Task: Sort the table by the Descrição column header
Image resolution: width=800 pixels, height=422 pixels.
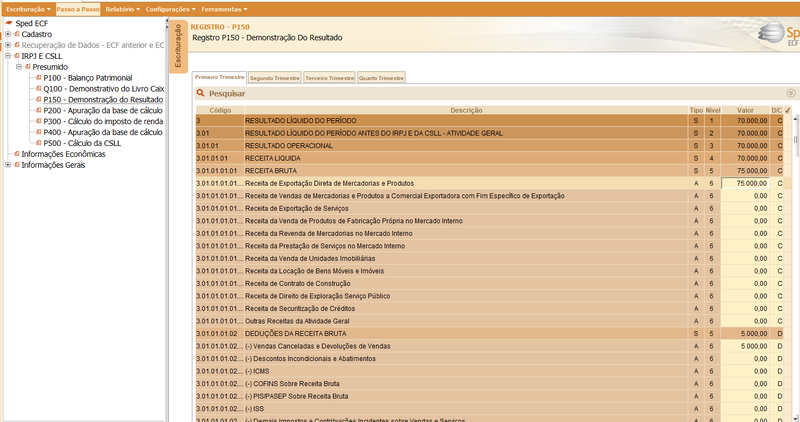Action: pyautogui.click(x=466, y=110)
